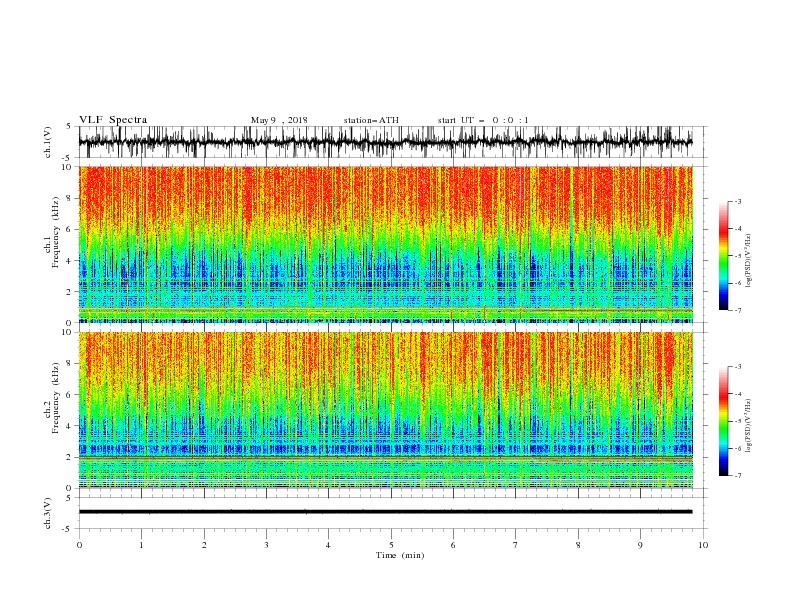Click the ch.2 frequency tick "4"
Image resolution: width=792 pixels, height=612 pixels.
69,426
